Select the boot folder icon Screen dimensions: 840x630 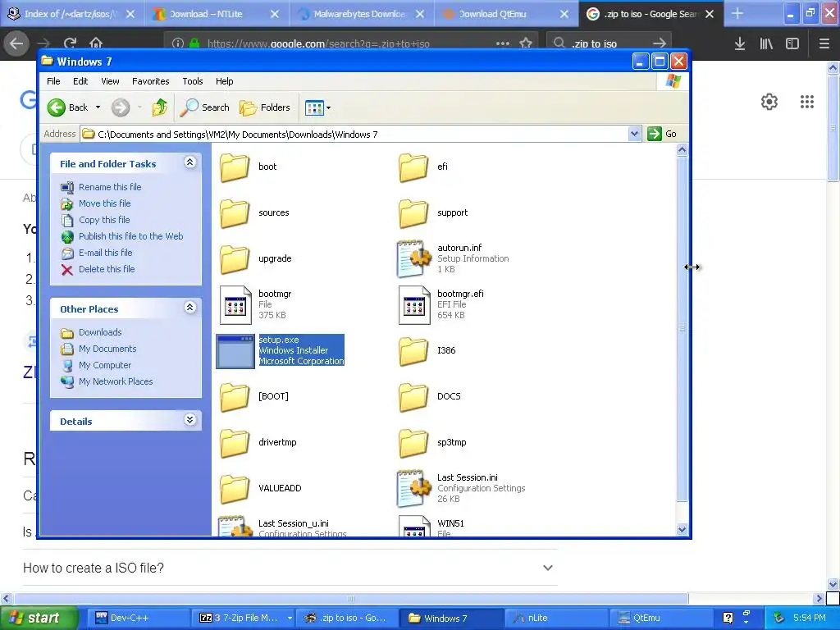coord(235,167)
